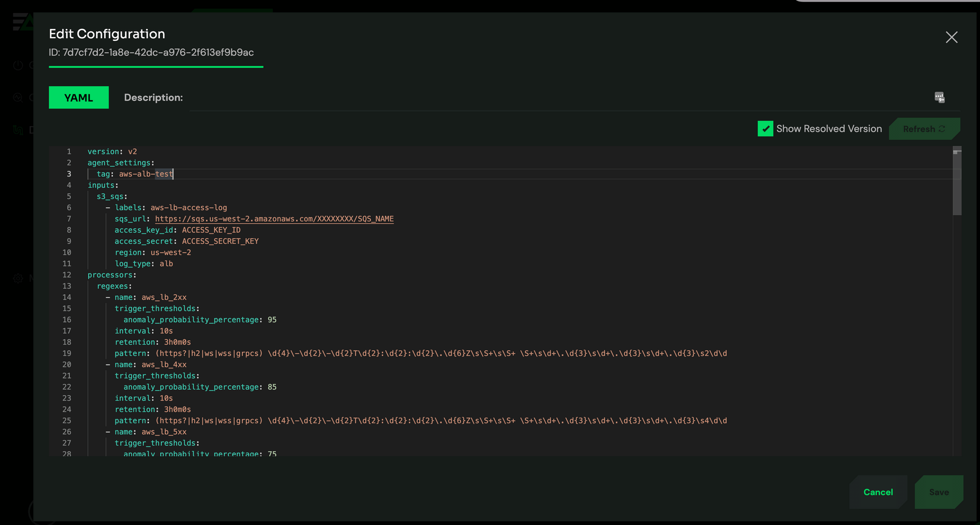Click the s3_sqs: key in editor
Image resolution: width=980 pixels, height=525 pixels.
coord(112,196)
